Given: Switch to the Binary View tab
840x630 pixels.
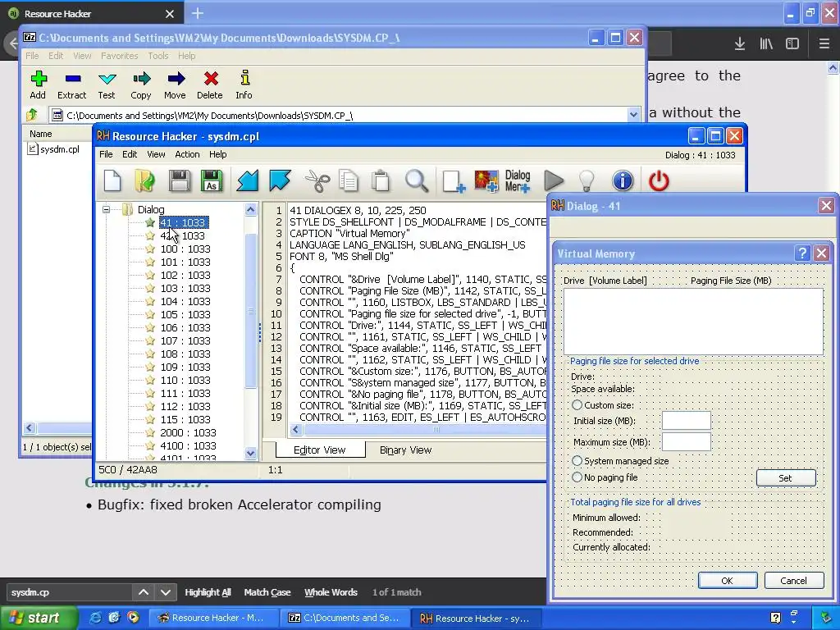Looking at the screenshot, I should 405,450.
